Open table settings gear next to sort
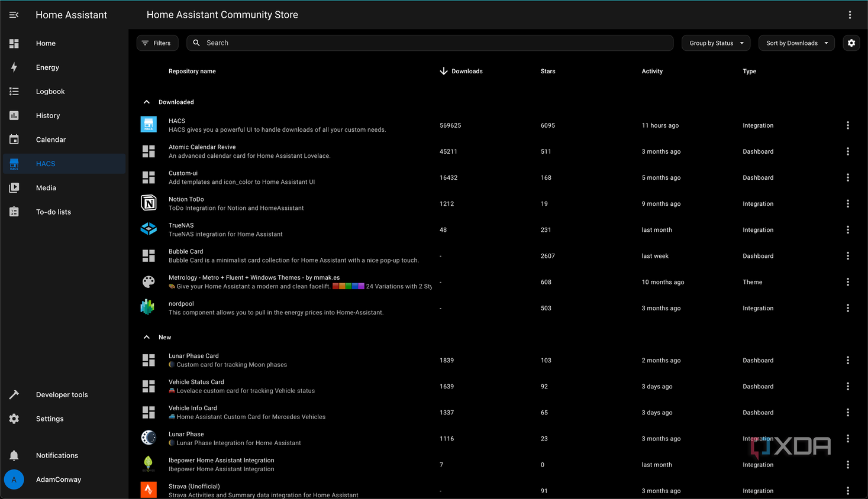The height and width of the screenshot is (499, 868). click(x=851, y=43)
